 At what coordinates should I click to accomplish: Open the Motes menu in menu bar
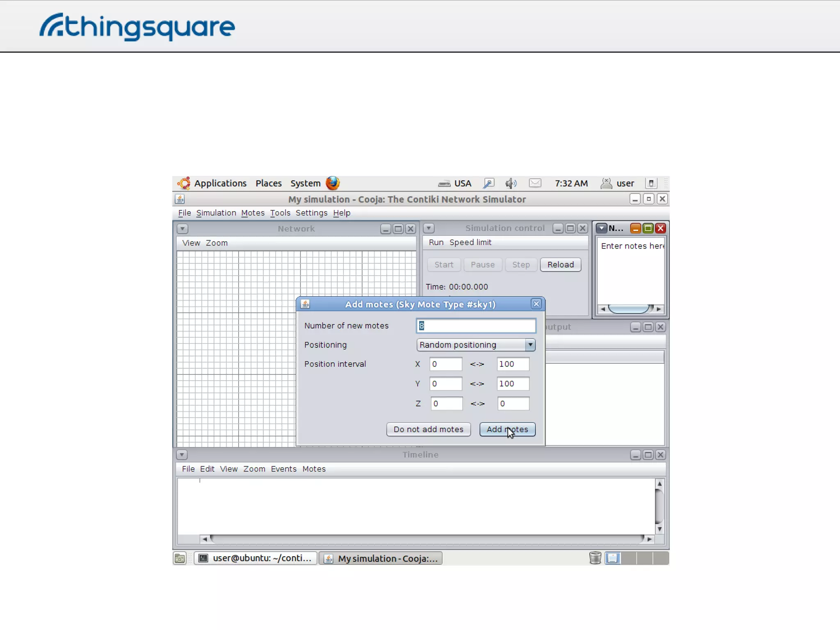click(253, 213)
